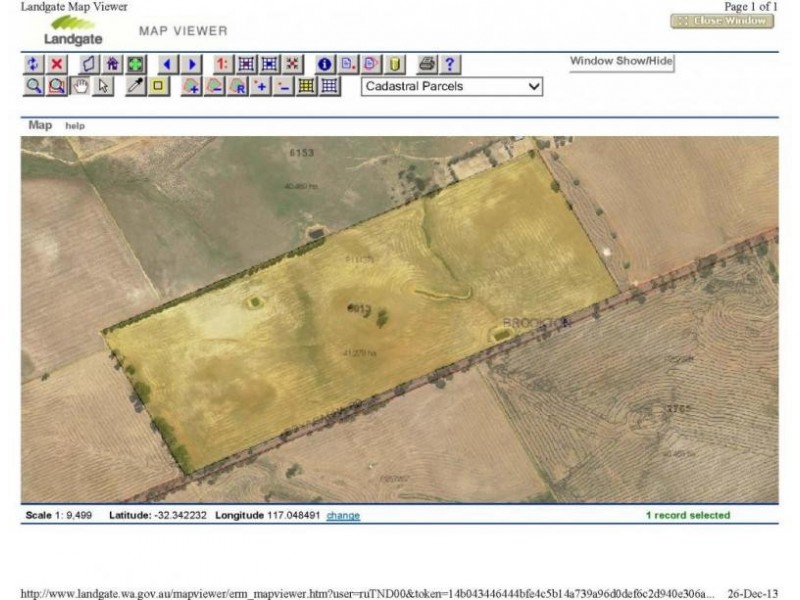
Task: Open help via question mark icon
Action: pyautogui.click(x=450, y=64)
